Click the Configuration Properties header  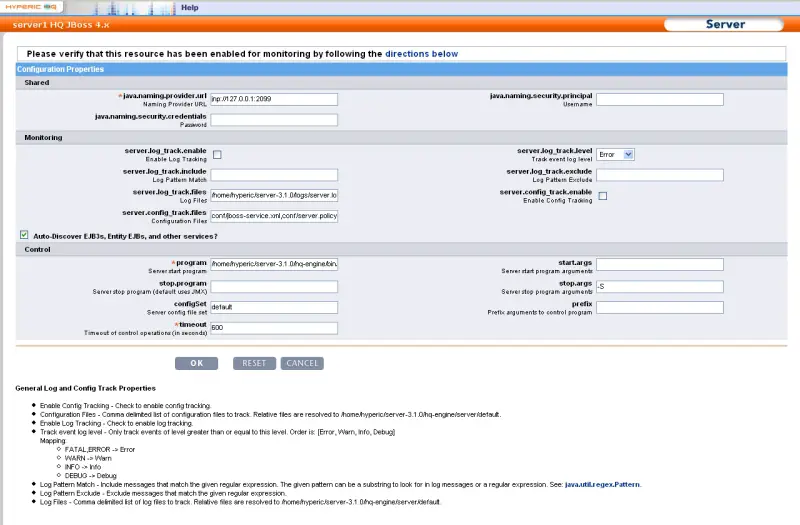[x=60, y=69]
